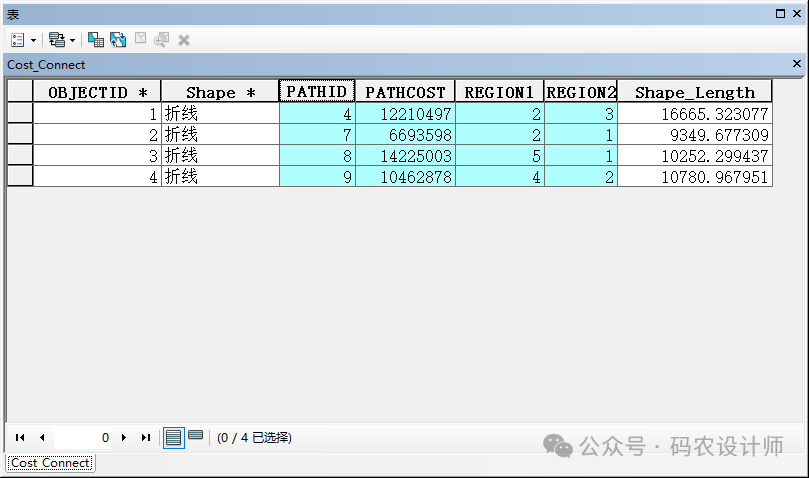Select row 1 using its row selector
Screen dimensions: 809x478
click(20, 114)
